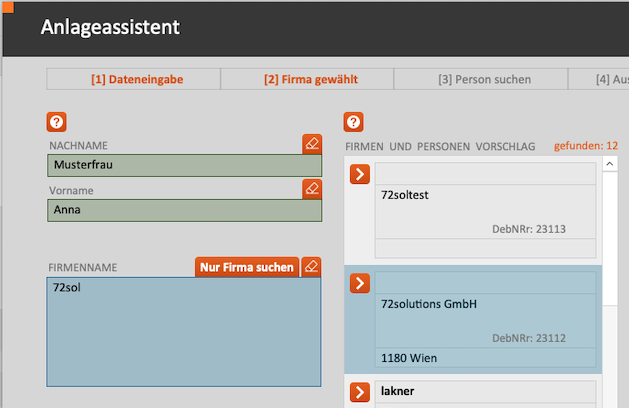
Task: Clear the Vorname field with eraser icon
Action: [x=312, y=188]
